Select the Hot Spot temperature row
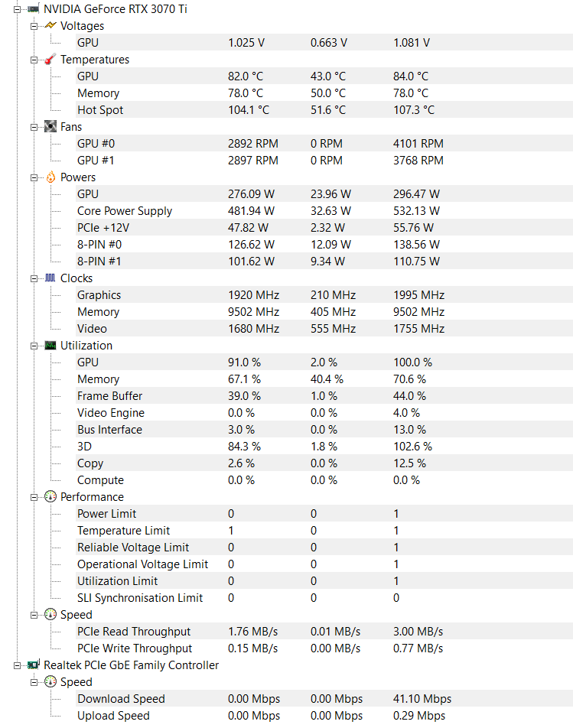 click(x=100, y=110)
